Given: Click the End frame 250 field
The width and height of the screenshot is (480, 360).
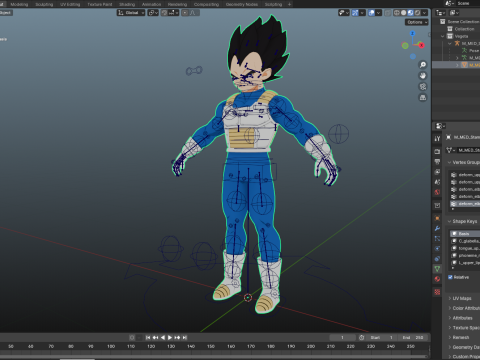Looking at the screenshot, I should [x=413, y=338].
